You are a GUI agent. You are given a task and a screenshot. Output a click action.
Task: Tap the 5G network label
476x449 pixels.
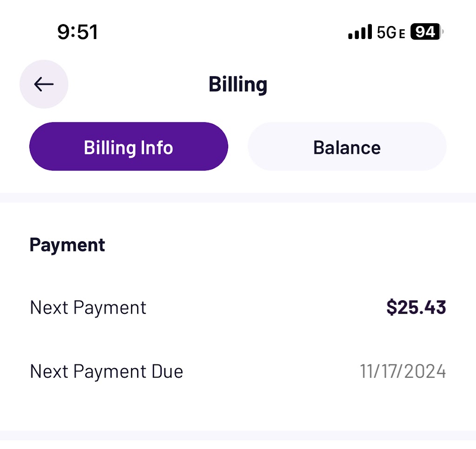click(386, 32)
